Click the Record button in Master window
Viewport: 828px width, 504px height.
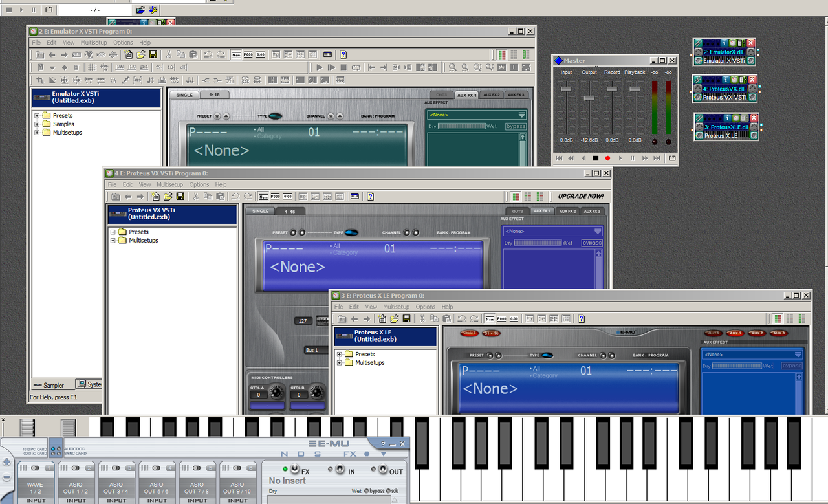tap(607, 158)
